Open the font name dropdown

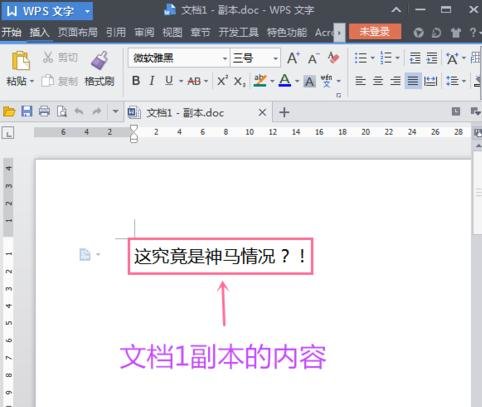pos(225,59)
